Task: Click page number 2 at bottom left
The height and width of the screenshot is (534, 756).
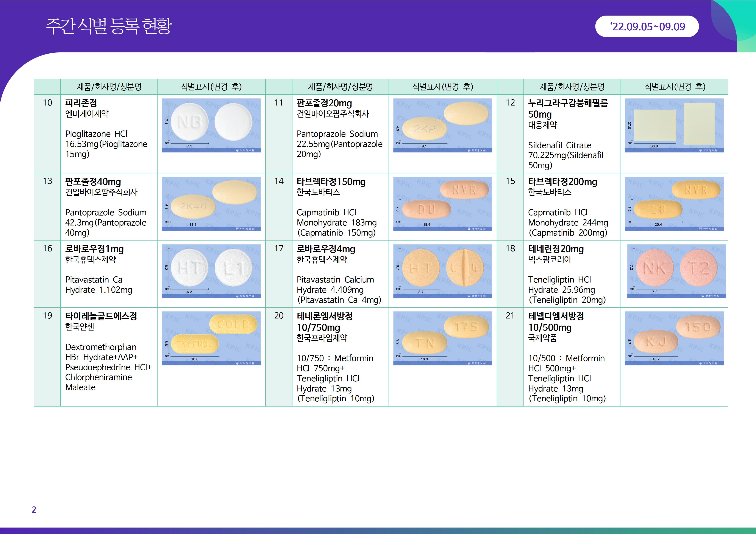Action: [x=34, y=510]
